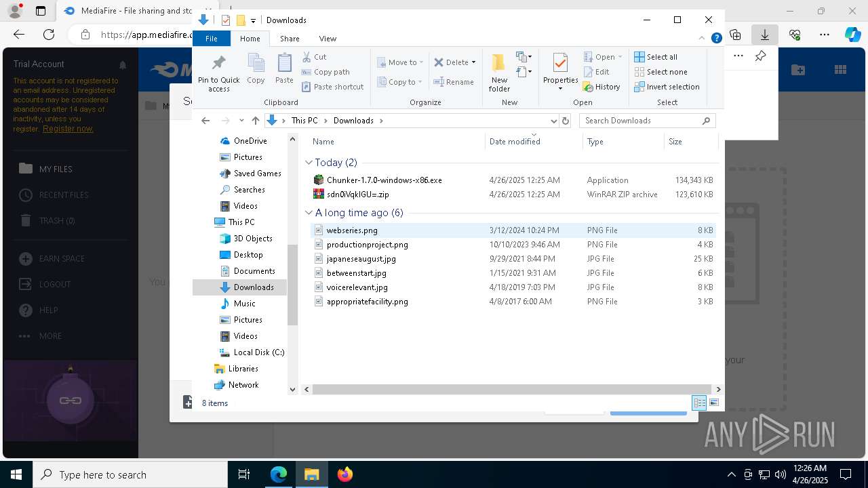Click the Copy ribbon icon

(x=256, y=68)
